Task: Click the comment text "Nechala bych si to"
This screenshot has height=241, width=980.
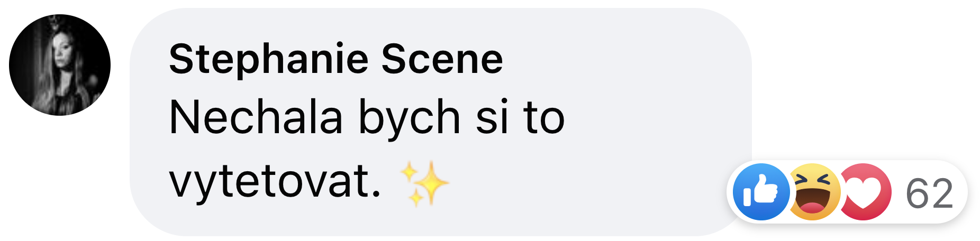Action: point(367,119)
